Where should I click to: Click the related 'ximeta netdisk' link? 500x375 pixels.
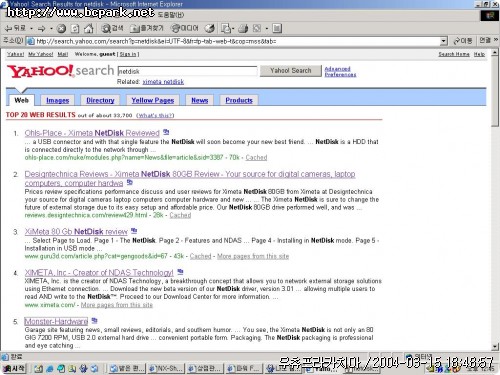(x=163, y=82)
